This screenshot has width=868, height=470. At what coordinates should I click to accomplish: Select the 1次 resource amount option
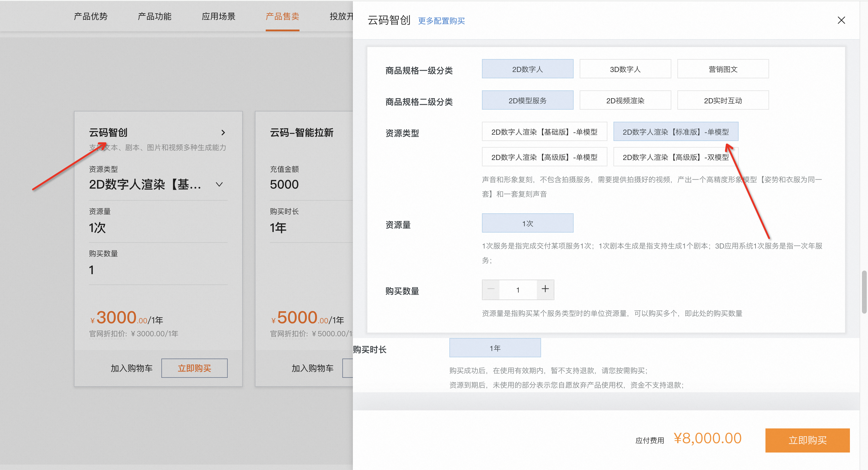pos(527,223)
